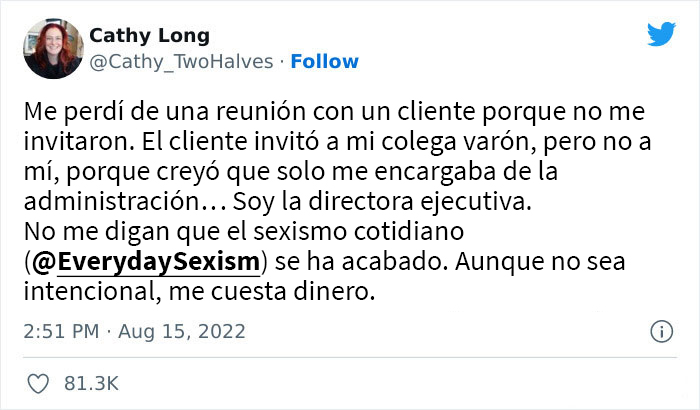Open the @Cathy_TwoHalves handle link

coord(181,62)
